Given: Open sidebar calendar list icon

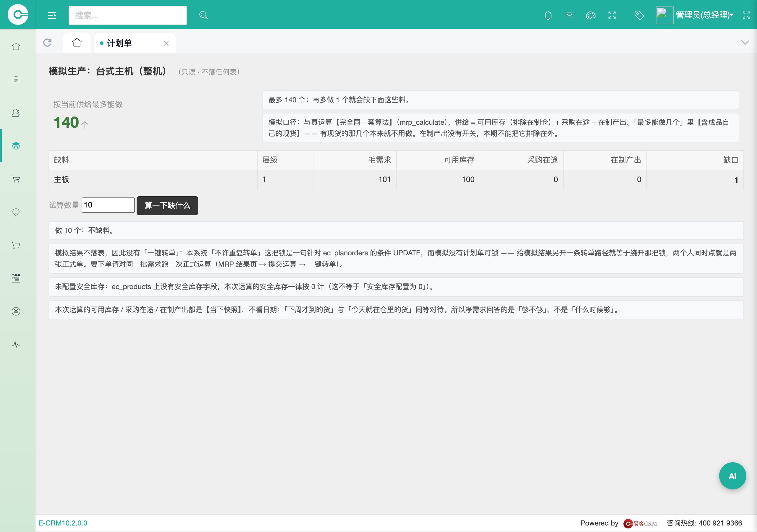Looking at the screenshot, I should [16, 278].
